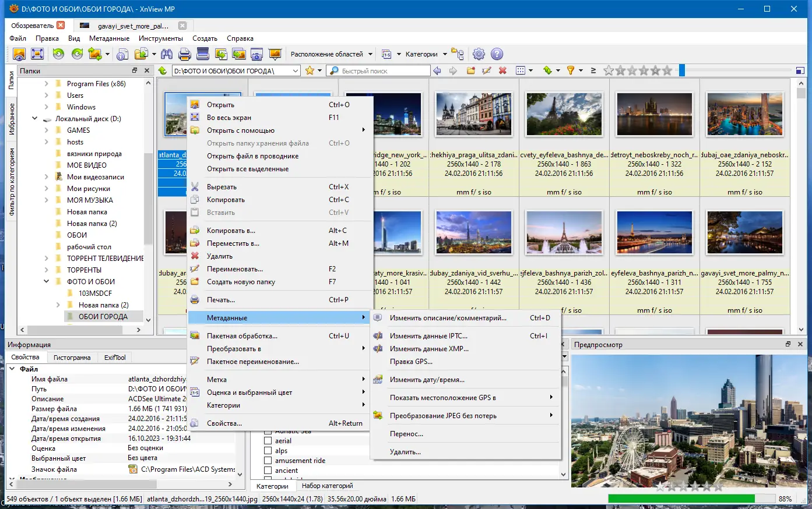Switch to the 'Гистограмма' info tab

tap(72, 358)
